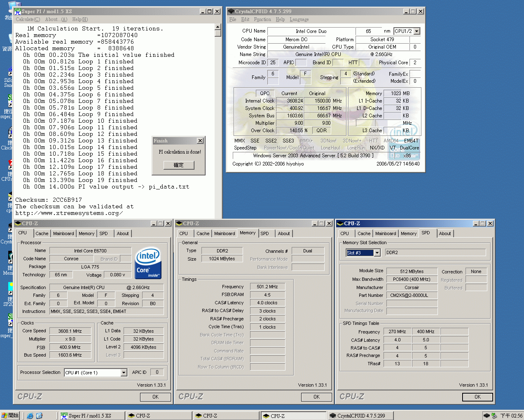The width and height of the screenshot is (524, 420).
Task: Click the system tray clock showing 02:56
Action: [x=511, y=415]
